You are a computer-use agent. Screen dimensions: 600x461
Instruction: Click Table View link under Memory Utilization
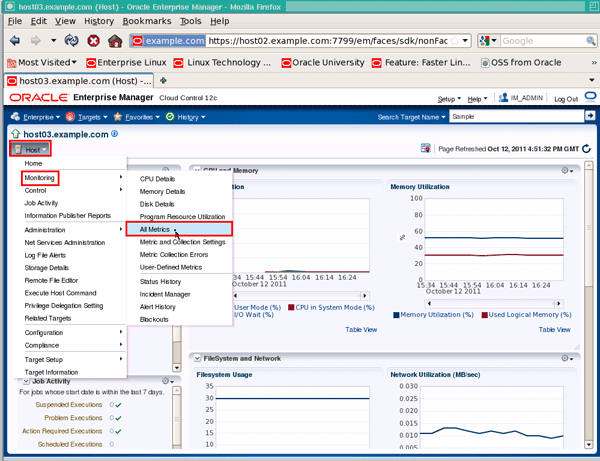[x=555, y=329]
